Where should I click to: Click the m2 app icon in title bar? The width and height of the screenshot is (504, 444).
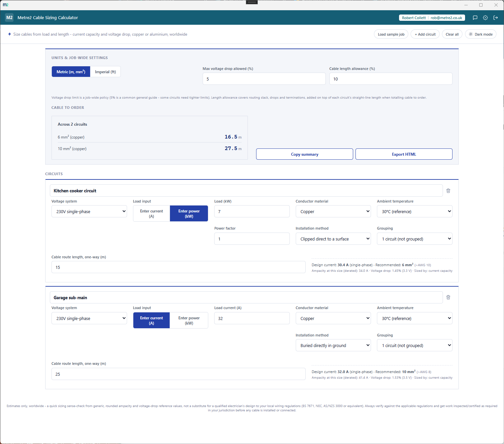pyautogui.click(x=6, y=5)
